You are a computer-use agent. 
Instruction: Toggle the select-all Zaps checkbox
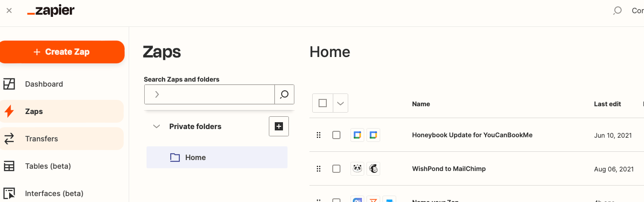click(x=323, y=103)
